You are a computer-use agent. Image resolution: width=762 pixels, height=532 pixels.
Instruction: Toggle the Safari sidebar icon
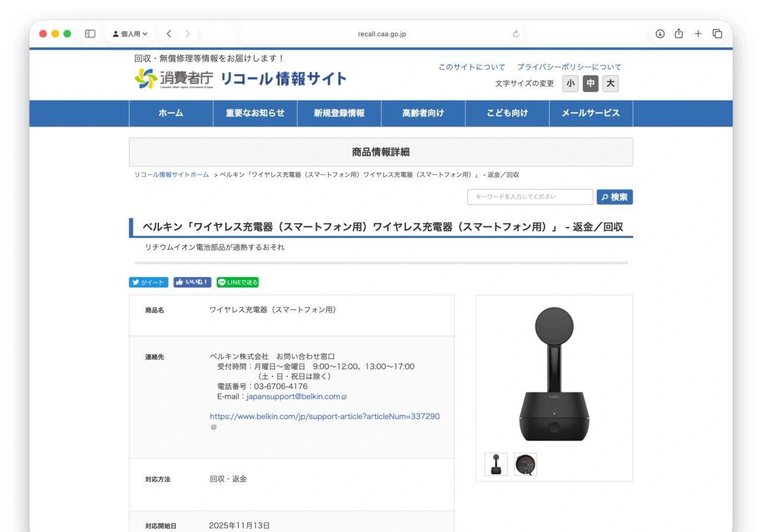pos(89,34)
